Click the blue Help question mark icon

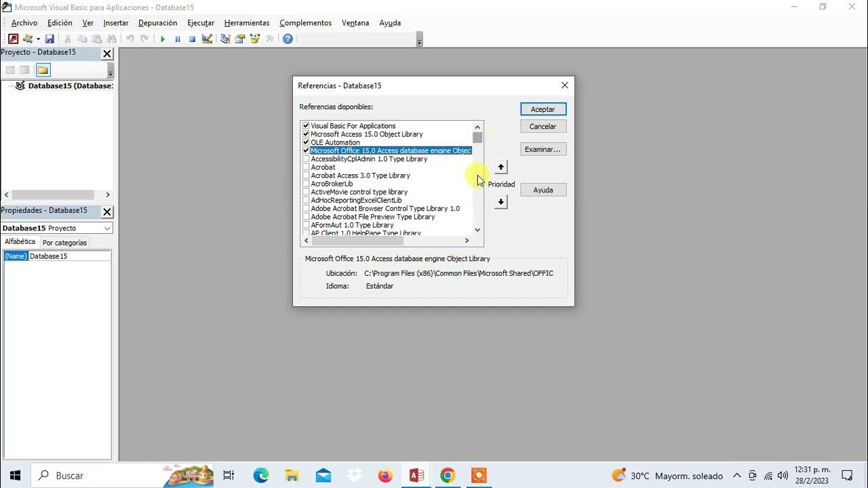pyautogui.click(x=288, y=39)
